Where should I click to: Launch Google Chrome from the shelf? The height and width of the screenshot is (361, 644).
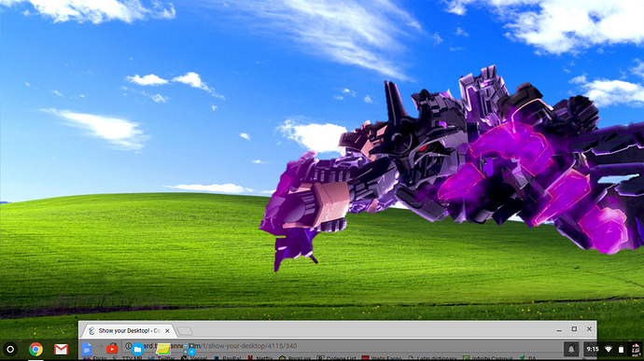[x=35, y=350]
